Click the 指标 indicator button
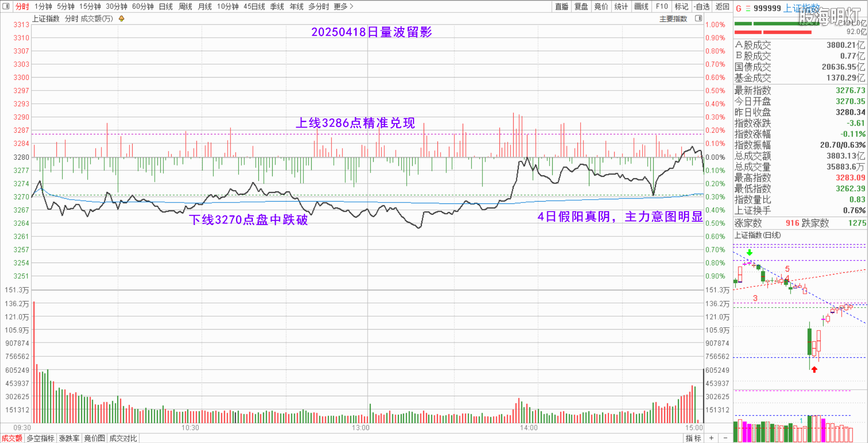The height and width of the screenshot is (443, 868). 694,438
